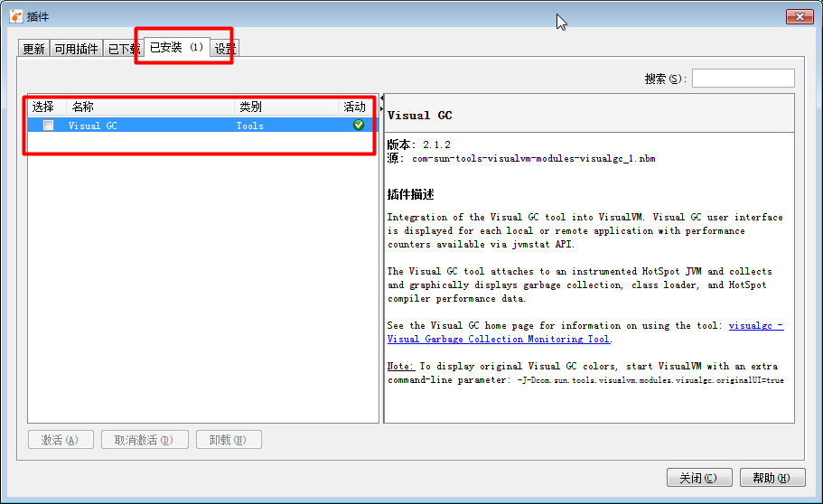823x504 pixels.
Task: Sort by the 活动 column header
Action: [x=355, y=107]
